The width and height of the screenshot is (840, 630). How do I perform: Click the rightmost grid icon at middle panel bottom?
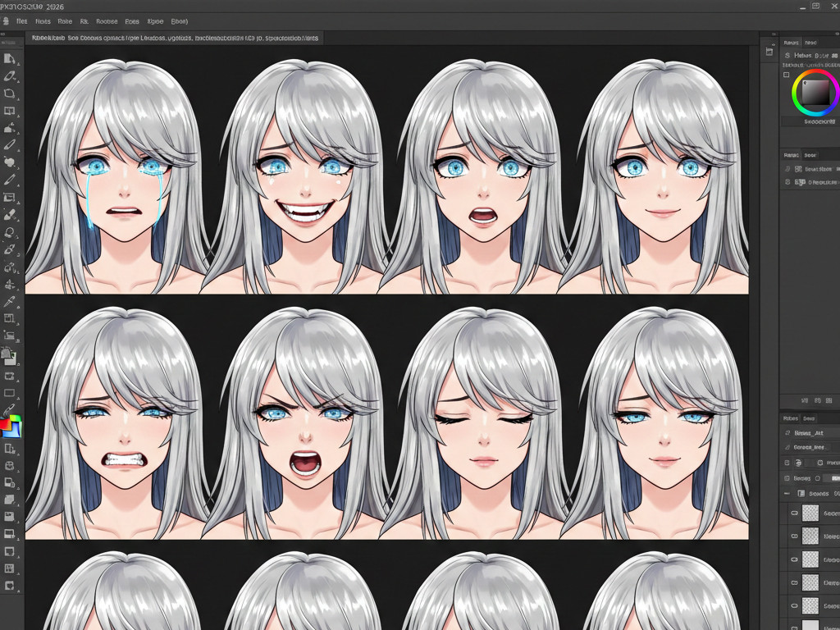click(830, 400)
